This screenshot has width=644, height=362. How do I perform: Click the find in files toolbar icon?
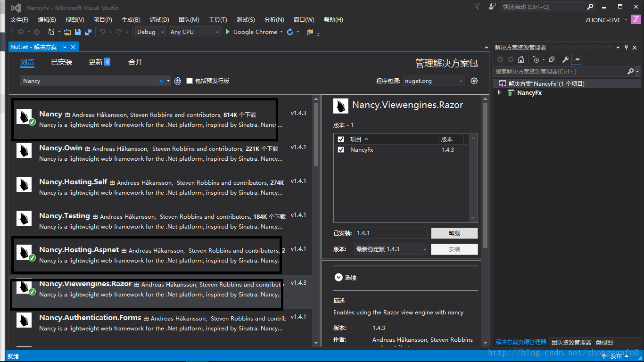tap(310, 32)
